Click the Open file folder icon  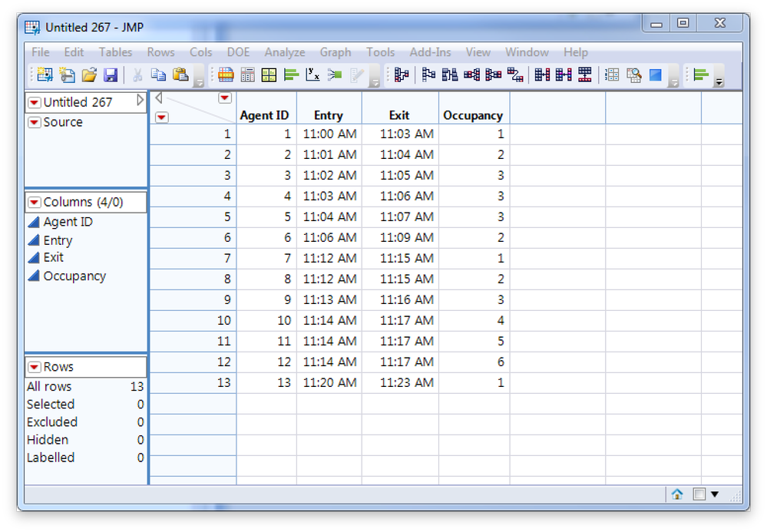89,74
